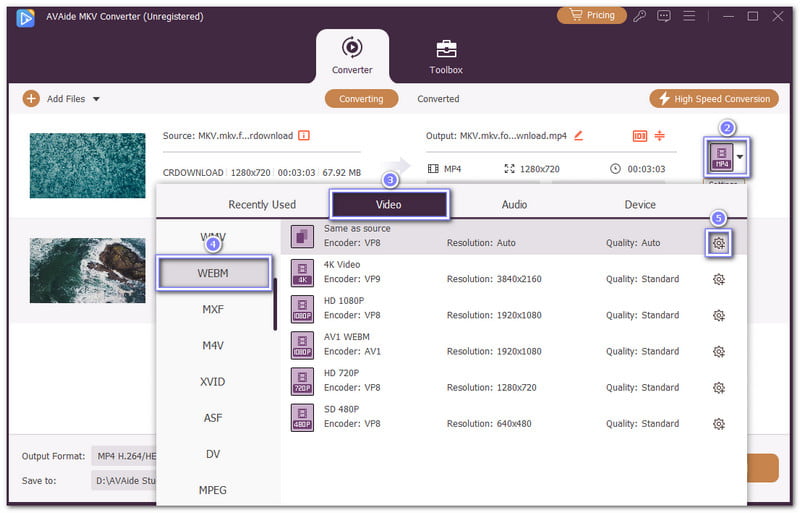Screen dimensions: 800x513
Task: Select ASF in the format list
Action: pyautogui.click(x=213, y=418)
